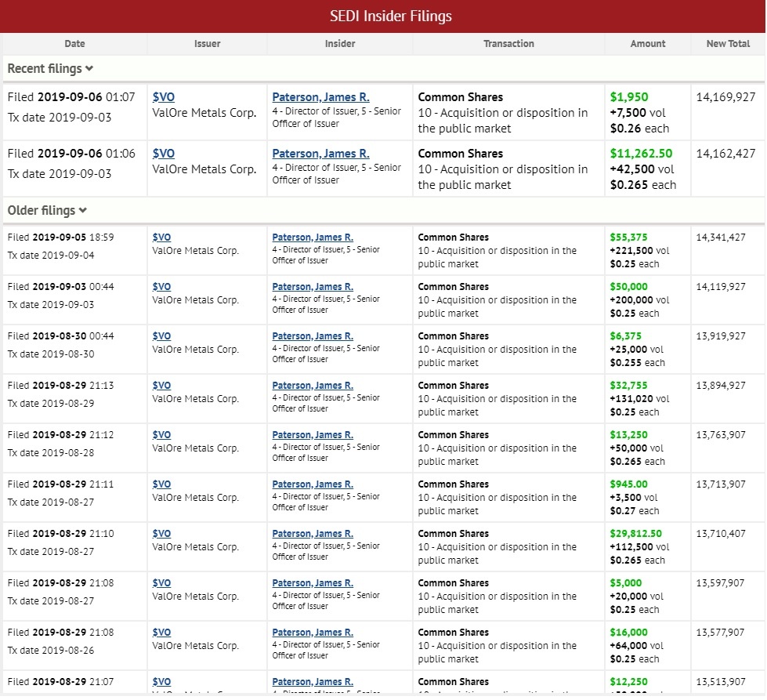Click the +221,500 vol text
The width and height of the screenshot is (767, 700).
pos(640,251)
